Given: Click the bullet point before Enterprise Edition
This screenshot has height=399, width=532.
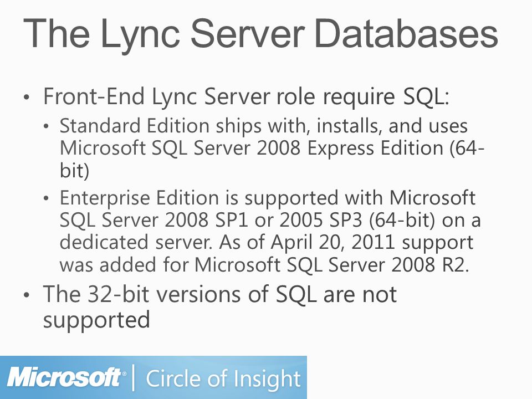Looking at the screenshot, I should coord(47,199).
